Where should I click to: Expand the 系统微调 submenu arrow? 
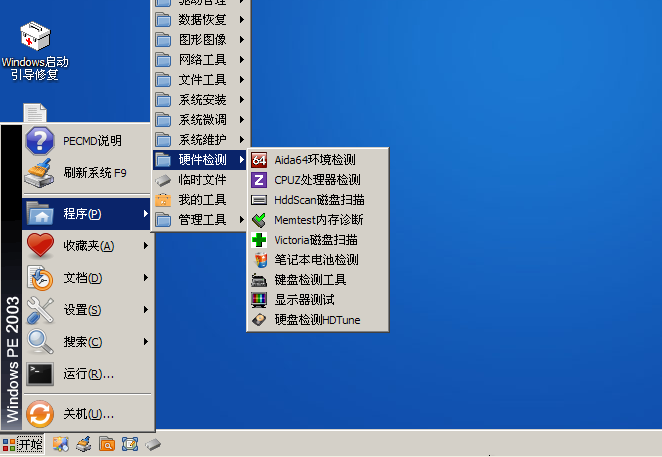242,120
